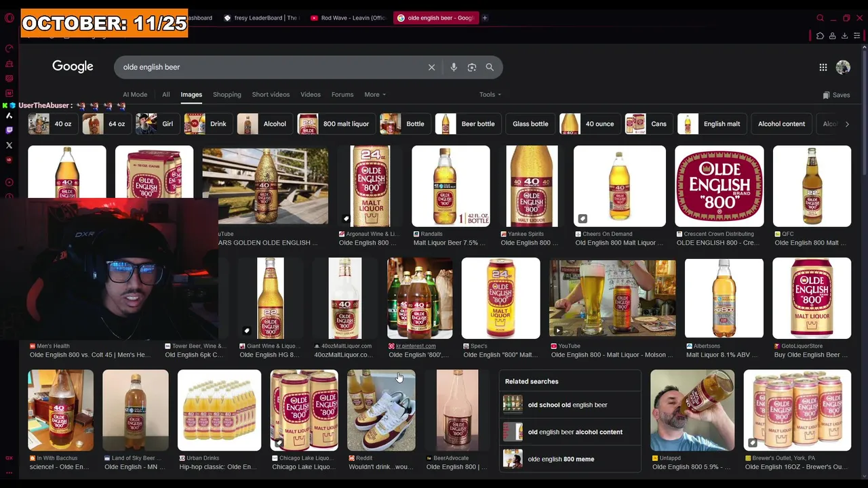The image size is (868, 488).
Task: Open the Reddit sneakers and bottles image
Action: (381, 410)
